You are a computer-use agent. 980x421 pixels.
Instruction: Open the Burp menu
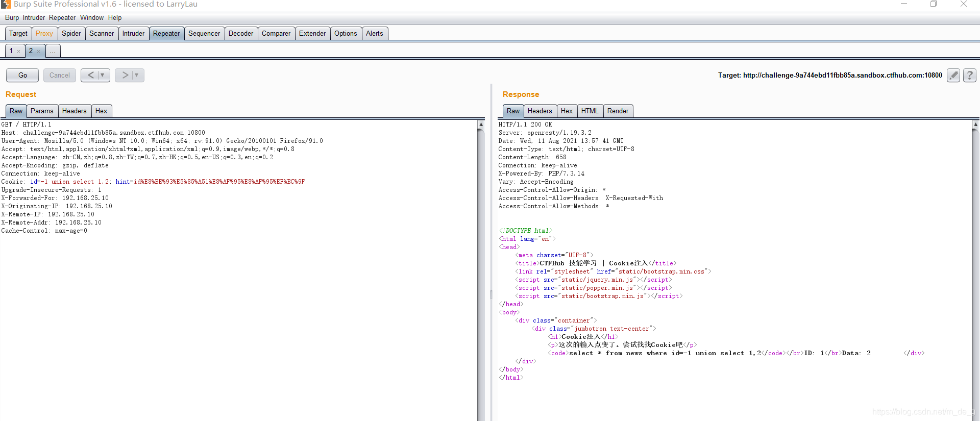[12, 17]
